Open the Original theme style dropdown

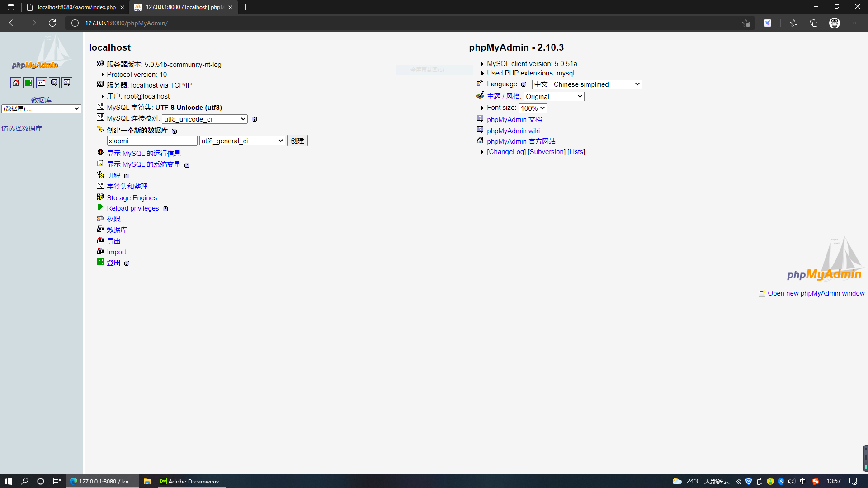coord(554,97)
